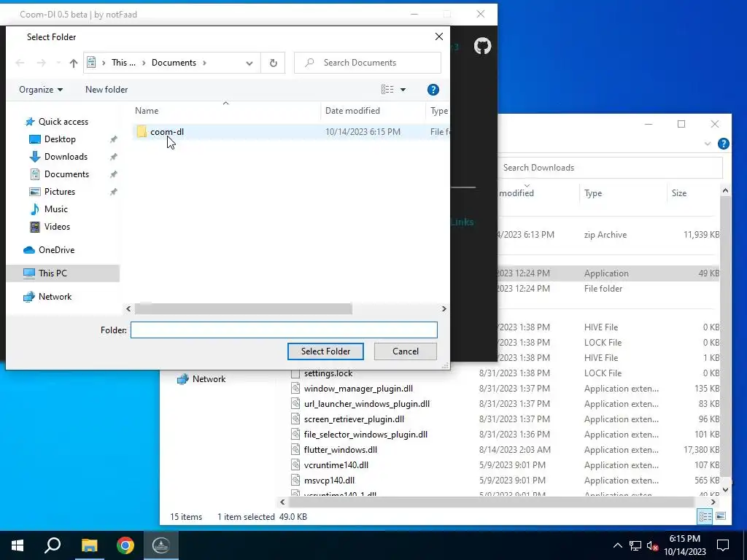The width and height of the screenshot is (747, 560).
Task: Expand the address path history dropdown
Action: [249, 63]
